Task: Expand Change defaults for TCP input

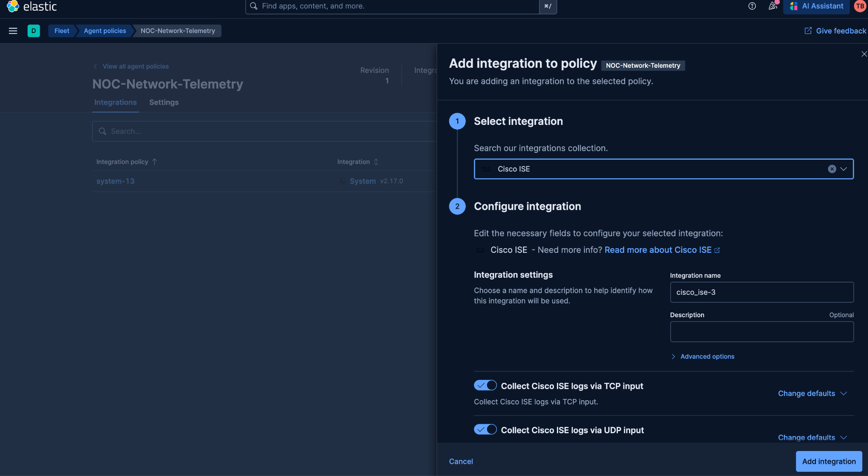Action: [x=812, y=393]
